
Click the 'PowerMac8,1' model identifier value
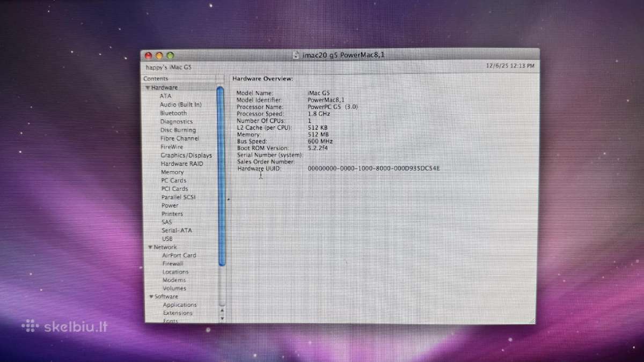[x=326, y=100]
